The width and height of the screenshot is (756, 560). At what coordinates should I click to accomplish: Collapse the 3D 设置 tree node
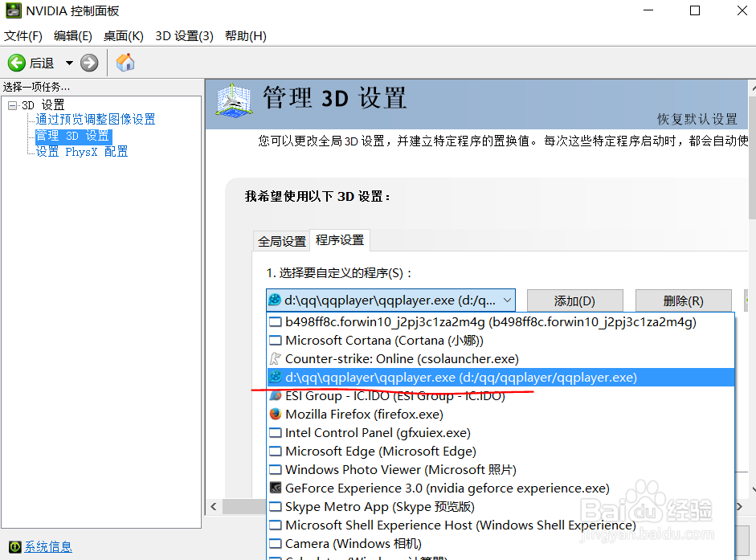click(x=13, y=105)
